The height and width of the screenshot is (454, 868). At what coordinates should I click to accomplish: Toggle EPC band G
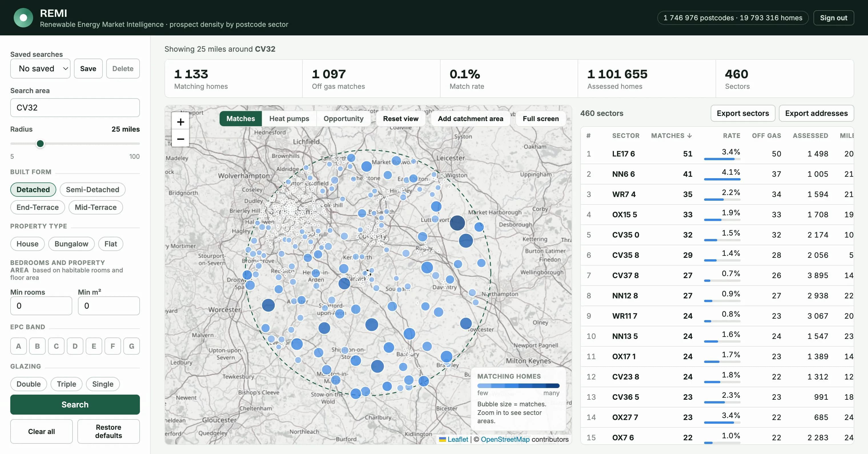132,346
